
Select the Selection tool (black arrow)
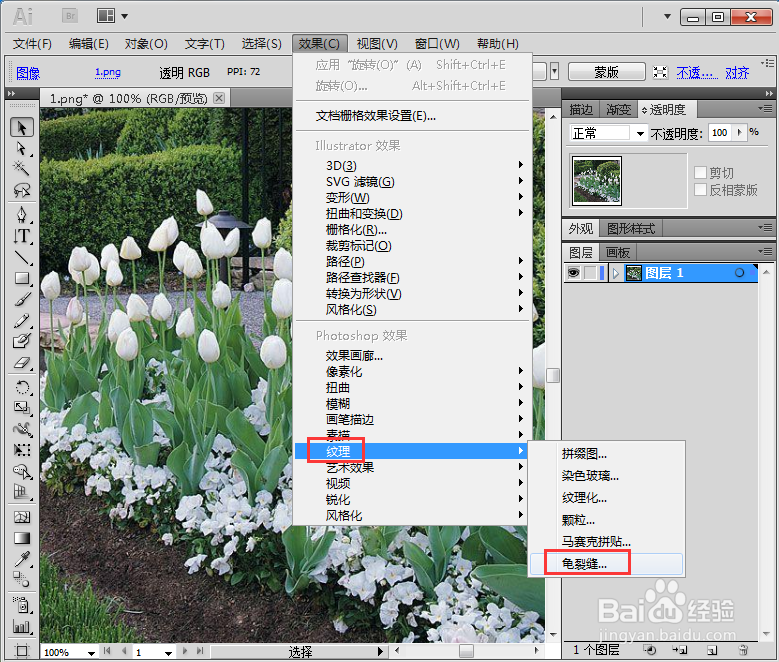point(21,128)
